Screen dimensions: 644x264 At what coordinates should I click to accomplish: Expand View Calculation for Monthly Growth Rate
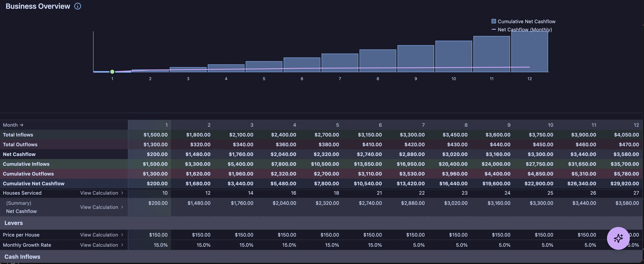pyautogui.click(x=99, y=245)
